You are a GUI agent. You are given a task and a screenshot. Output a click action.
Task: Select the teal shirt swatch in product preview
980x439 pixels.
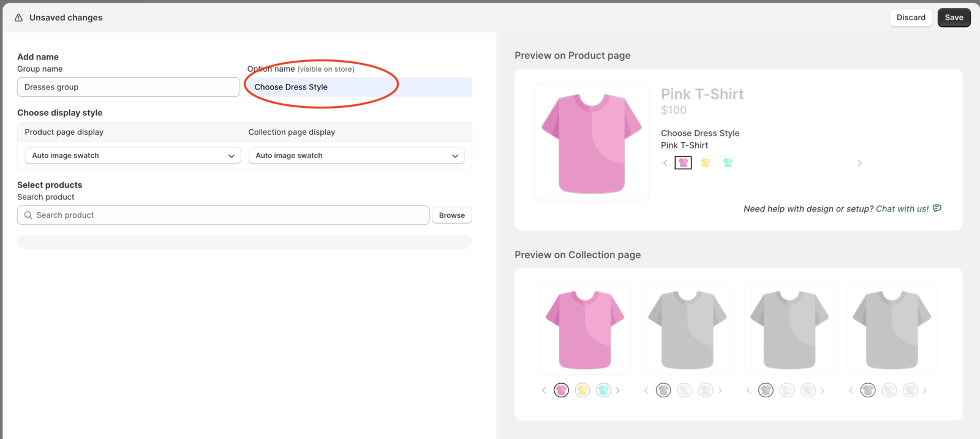click(x=728, y=162)
